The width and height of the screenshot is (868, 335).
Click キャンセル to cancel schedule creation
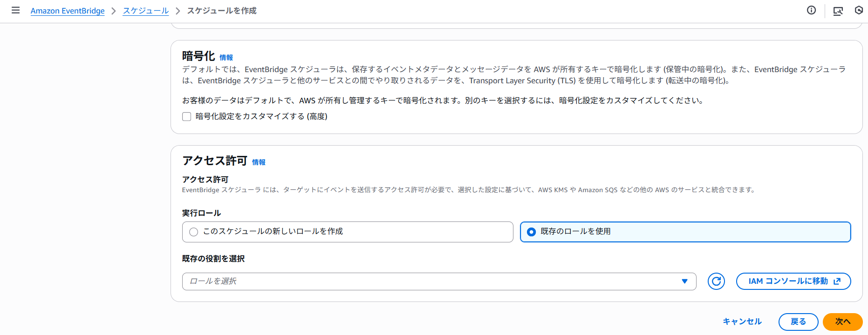click(742, 322)
